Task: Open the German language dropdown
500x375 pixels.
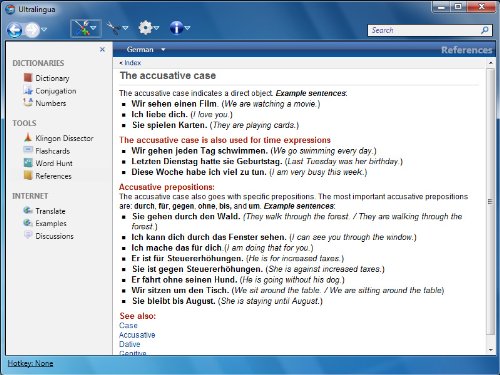Action: [x=145, y=50]
